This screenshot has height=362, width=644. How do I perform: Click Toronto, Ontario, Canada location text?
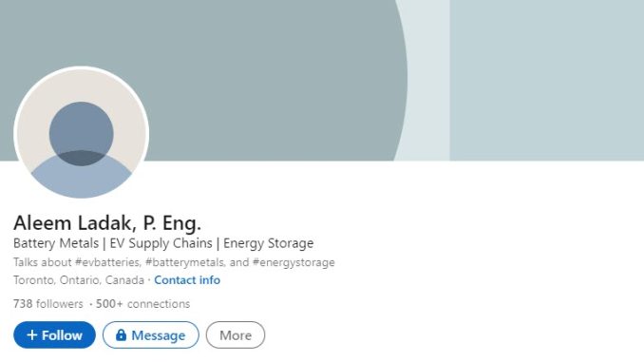[x=79, y=280]
